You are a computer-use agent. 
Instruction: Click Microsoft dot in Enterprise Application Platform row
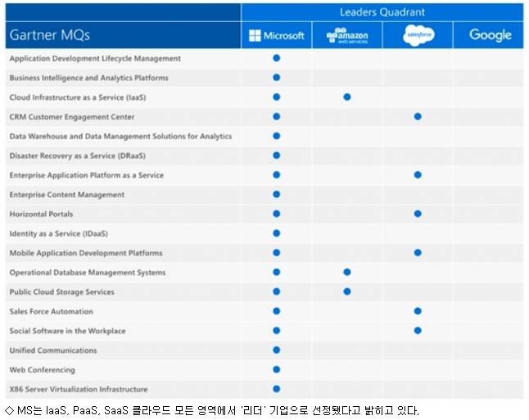277,174
